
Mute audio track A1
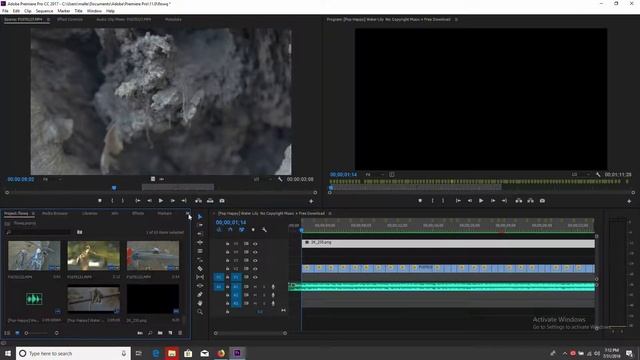[x=255, y=287]
